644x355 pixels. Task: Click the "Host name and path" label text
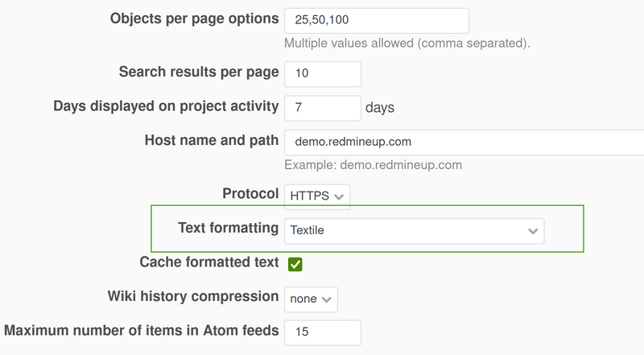click(x=212, y=140)
